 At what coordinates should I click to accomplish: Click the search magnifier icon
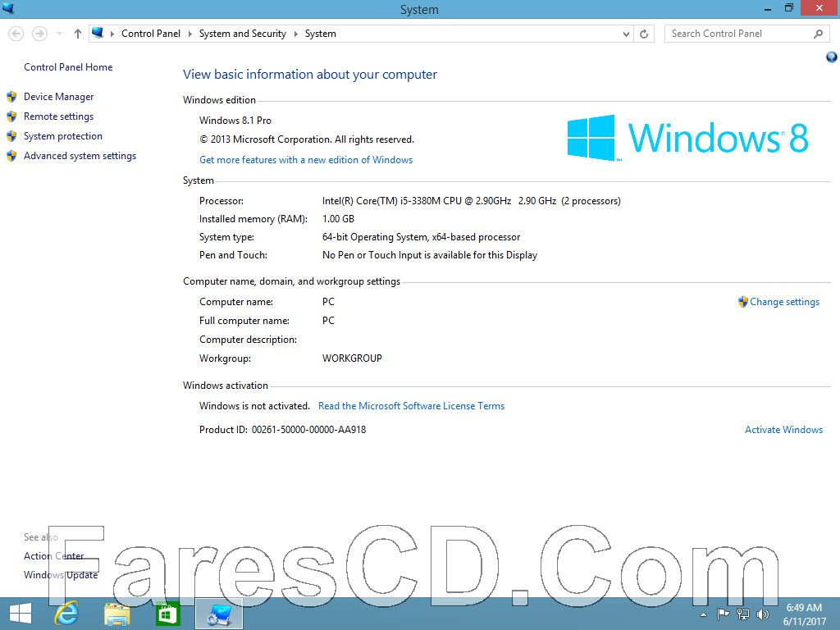(x=818, y=34)
